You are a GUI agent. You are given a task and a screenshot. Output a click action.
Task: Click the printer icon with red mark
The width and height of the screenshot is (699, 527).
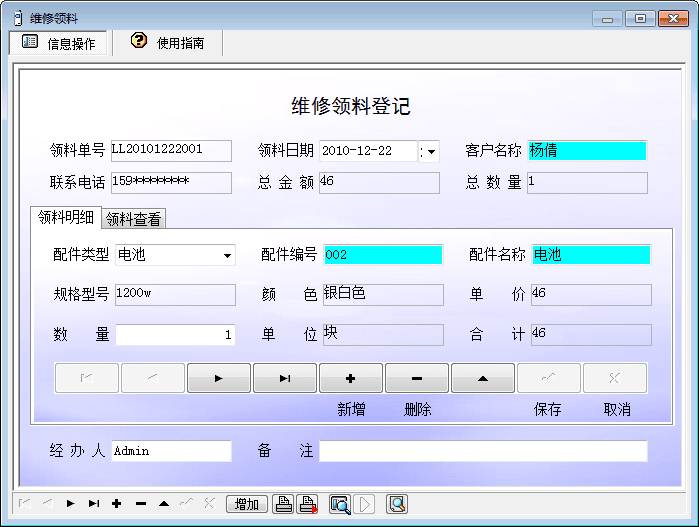(x=308, y=504)
